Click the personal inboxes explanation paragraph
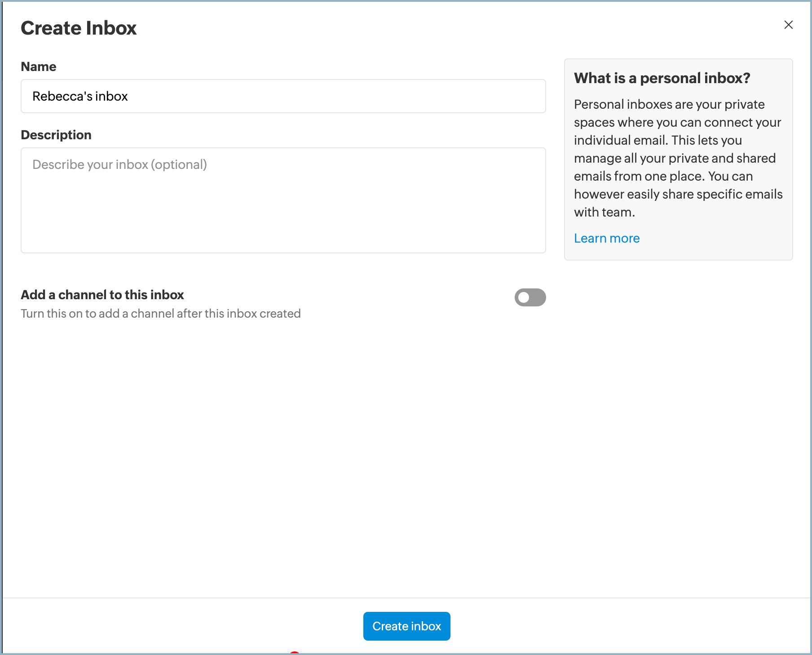This screenshot has width=812, height=655. pos(678,158)
